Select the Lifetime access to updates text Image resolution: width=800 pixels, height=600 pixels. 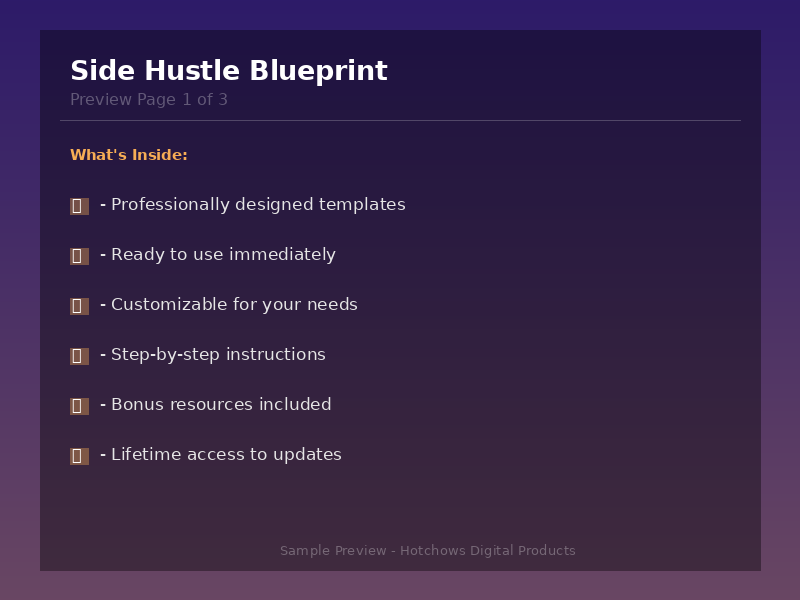point(225,455)
